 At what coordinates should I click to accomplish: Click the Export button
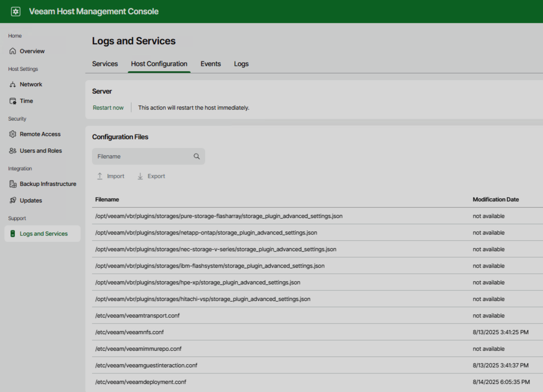pos(151,176)
